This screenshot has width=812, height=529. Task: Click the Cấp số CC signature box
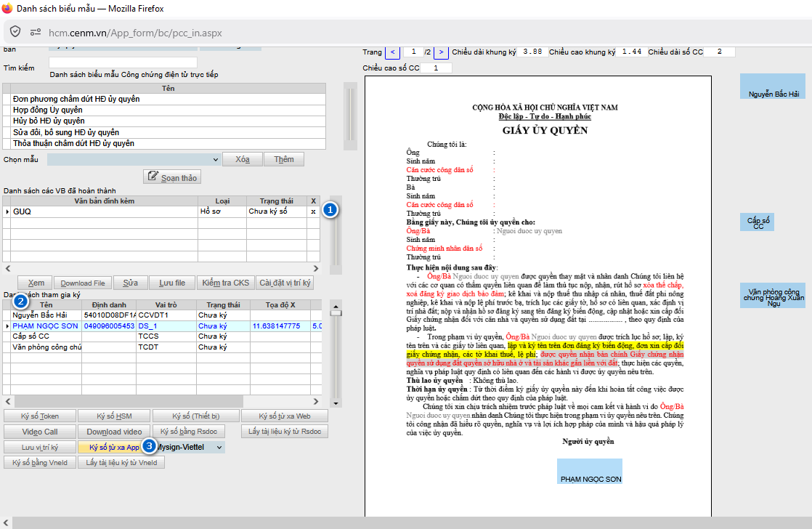(757, 222)
